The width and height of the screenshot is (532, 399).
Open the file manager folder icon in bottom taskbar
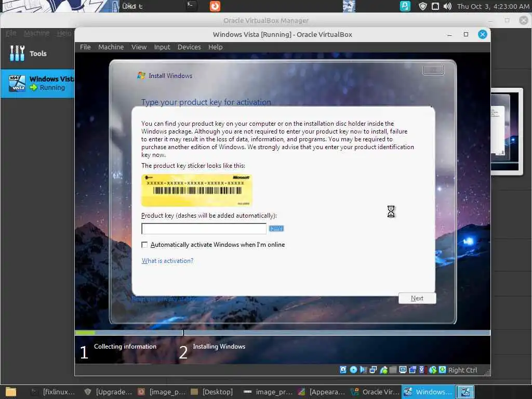[x=11, y=392]
